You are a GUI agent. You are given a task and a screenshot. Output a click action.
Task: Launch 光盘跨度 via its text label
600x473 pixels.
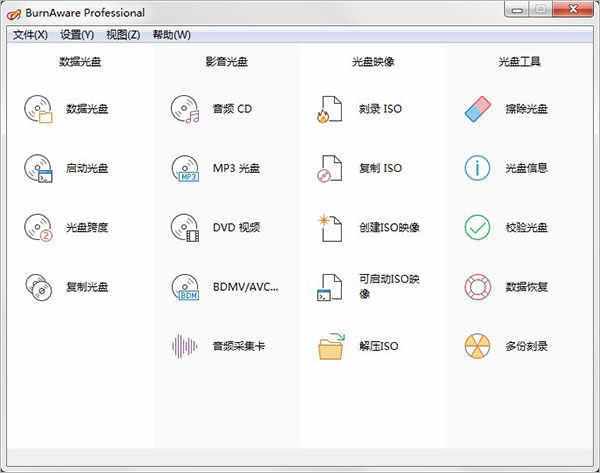click(87, 228)
